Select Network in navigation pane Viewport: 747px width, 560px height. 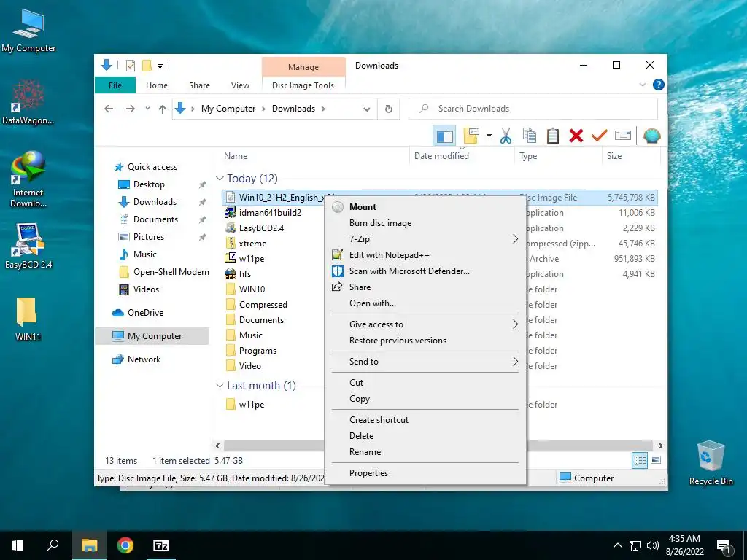(x=144, y=359)
